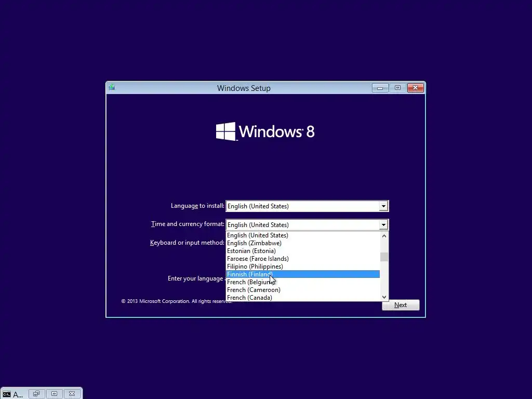Image resolution: width=532 pixels, height=399 pixels.
Task: Restore the minimized console window
Action: [36, 394]
